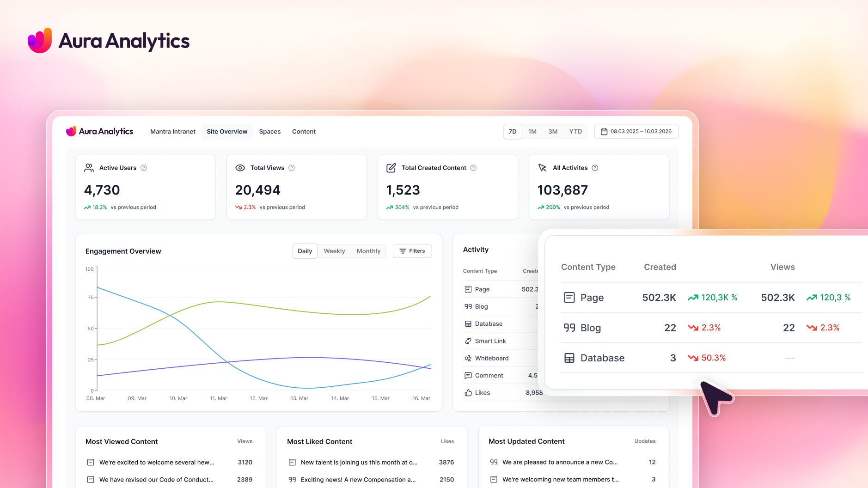This screenshot has height=488, width=868.
Task: Switch the range to 1M
Action: [x=532, y=132]
